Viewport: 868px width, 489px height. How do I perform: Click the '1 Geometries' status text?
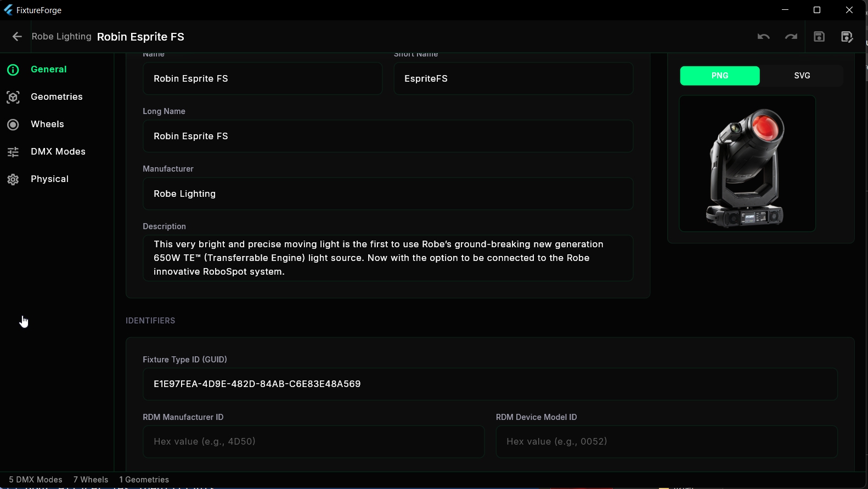(x=144, y=480)
